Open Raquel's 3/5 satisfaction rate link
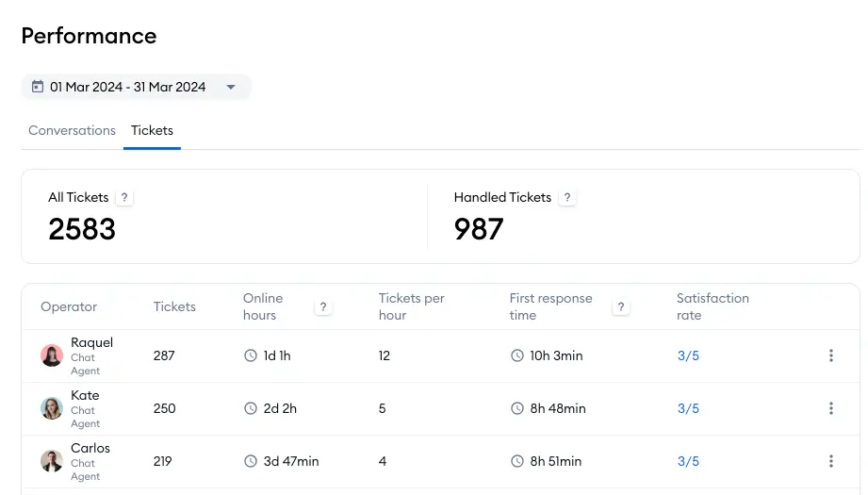The height and width of the screenshot is (495, 868). pos(688,355)
